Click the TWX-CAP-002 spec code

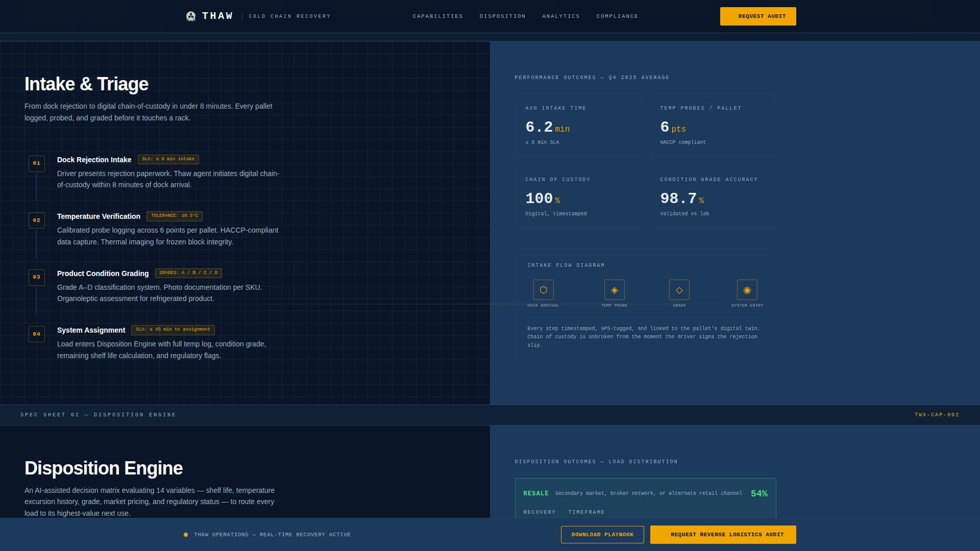pyautogui.click(x=937, y=415)
